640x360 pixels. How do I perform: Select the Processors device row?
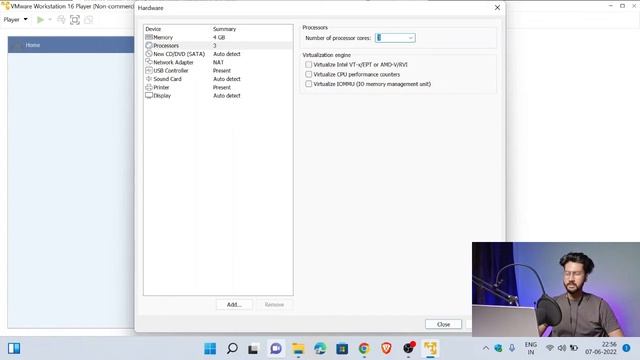click(218, 46)
